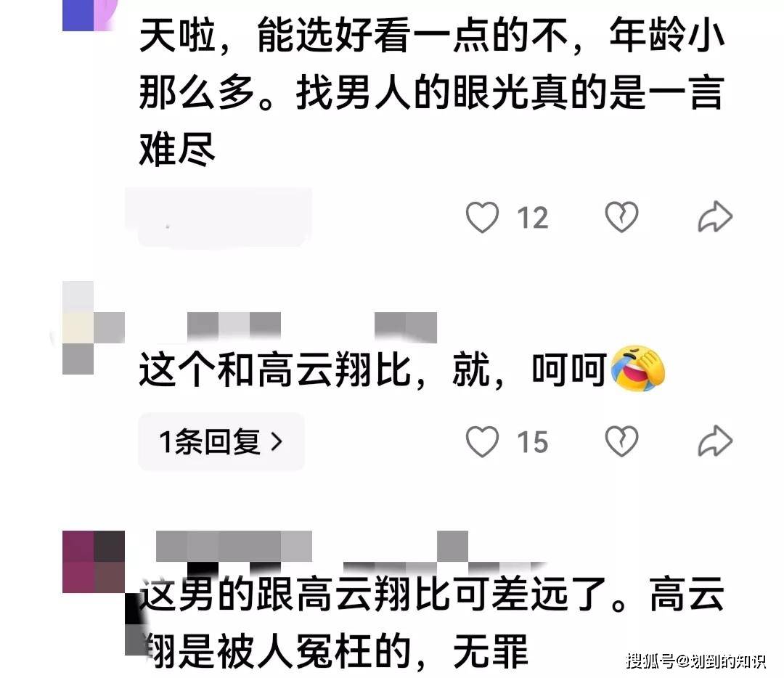
Task: Open blurred username above 这男的跟高云翔比 comment
Action: click(x=312, y=547)
